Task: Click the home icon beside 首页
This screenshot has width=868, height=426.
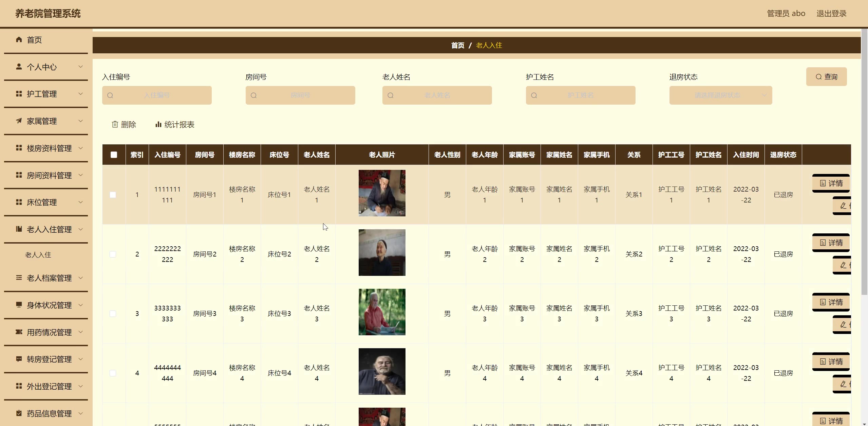Action: [x=19, y=39]
